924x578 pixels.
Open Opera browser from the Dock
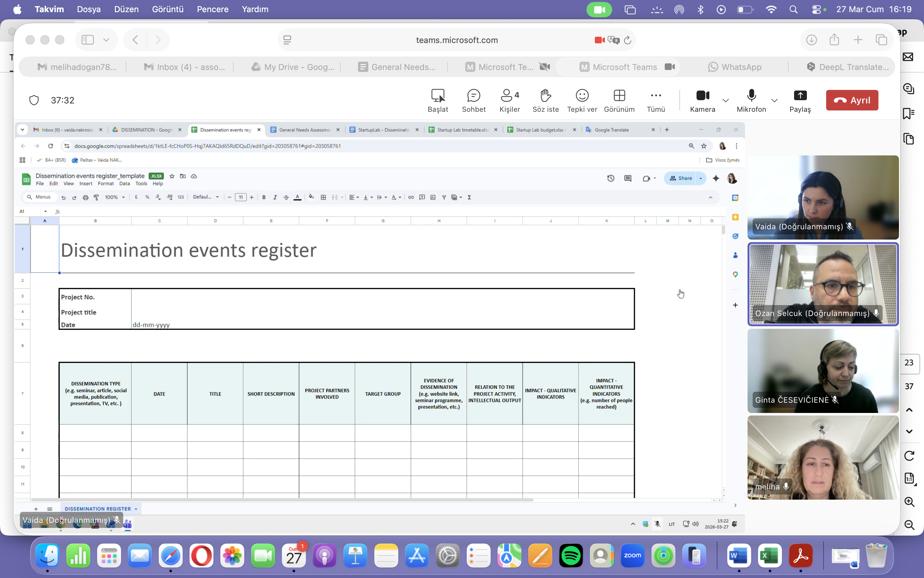(x=201, y=556)
